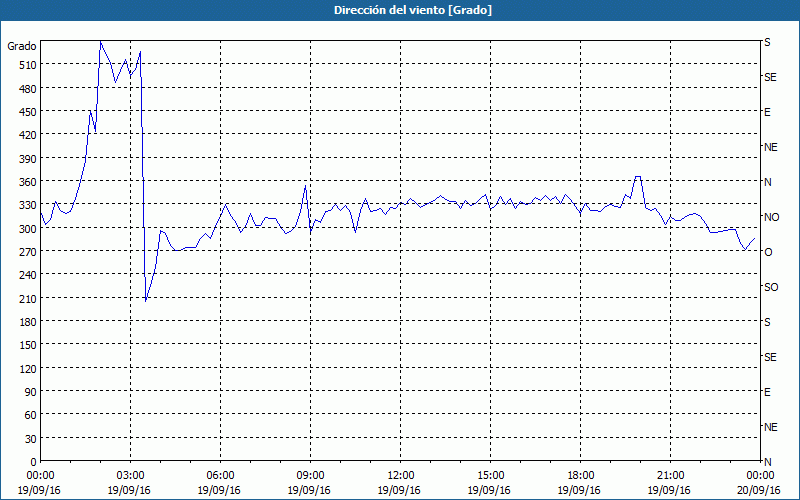Viewport: 800px width, 500px height.
Task: Pick the '30' degree axis label
Action: pos(31,439)
